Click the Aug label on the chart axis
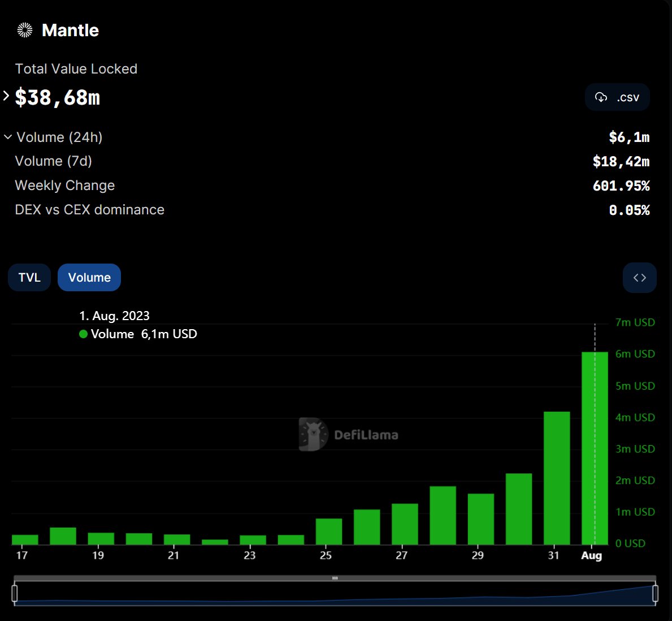The width and height of the screenshot is (672, 621). [x=592, y=556]
